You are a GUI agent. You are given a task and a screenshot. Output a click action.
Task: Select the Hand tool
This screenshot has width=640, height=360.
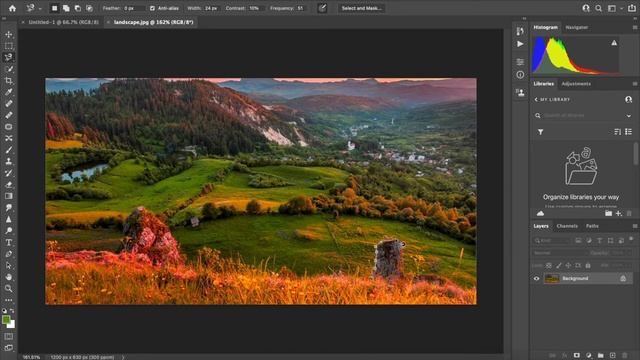(9, 277)
